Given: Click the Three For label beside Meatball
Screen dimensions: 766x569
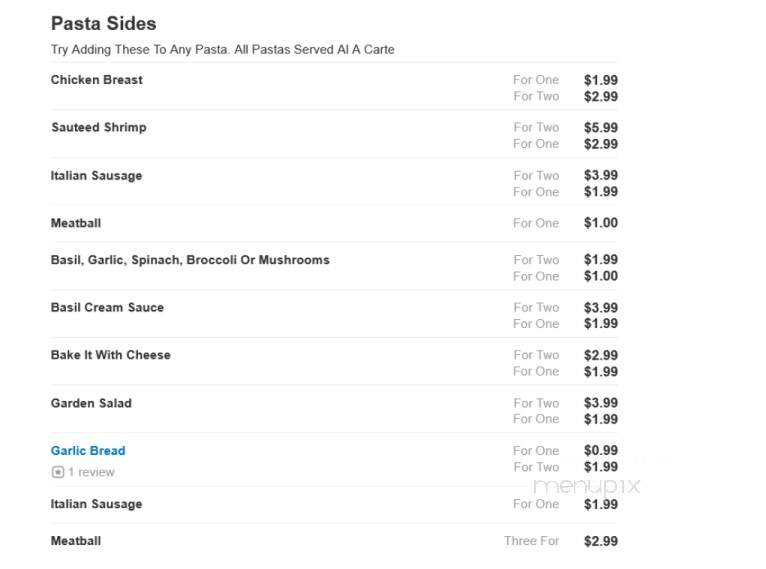Looking at the screenshot, I should [x=532, y=541].
